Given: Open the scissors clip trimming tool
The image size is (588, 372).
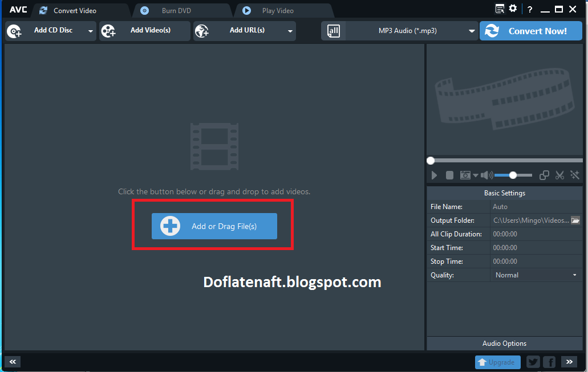Looking at the screenshot, I should point(559,175).
